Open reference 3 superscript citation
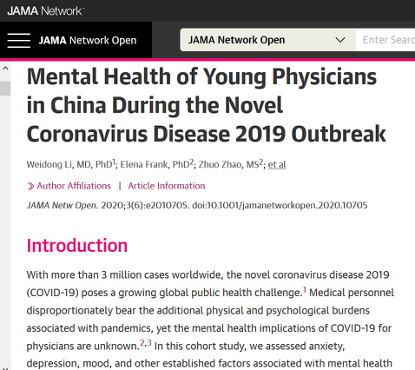Viewport: 415px width, 370px height. pos(149,343)
